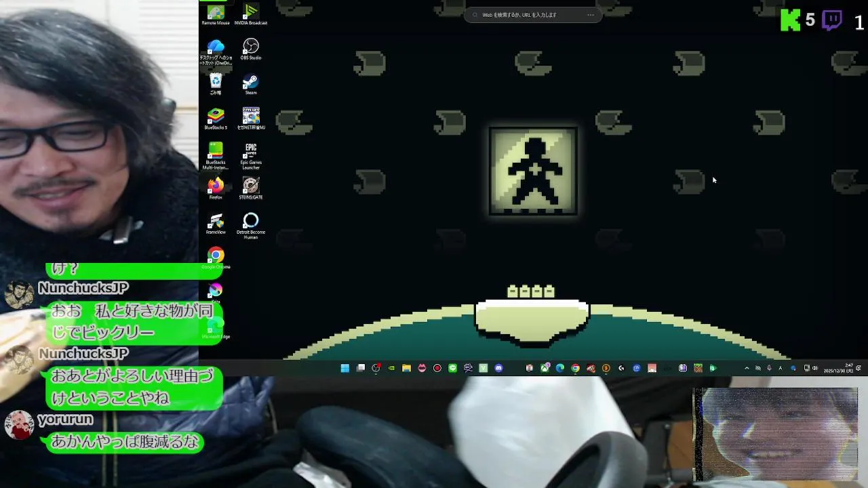The height and width of the screenshot is (488, 868).
Task: Open the icon right of BlueStacks 5
Action: (251, 119)
